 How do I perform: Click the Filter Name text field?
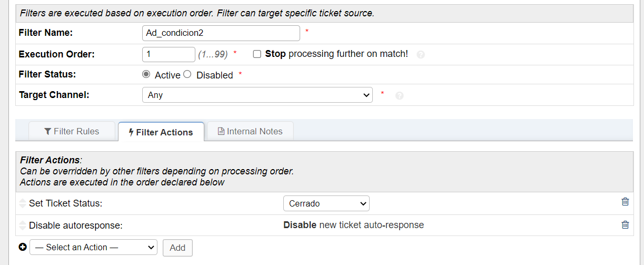click(x=221, y=33)
